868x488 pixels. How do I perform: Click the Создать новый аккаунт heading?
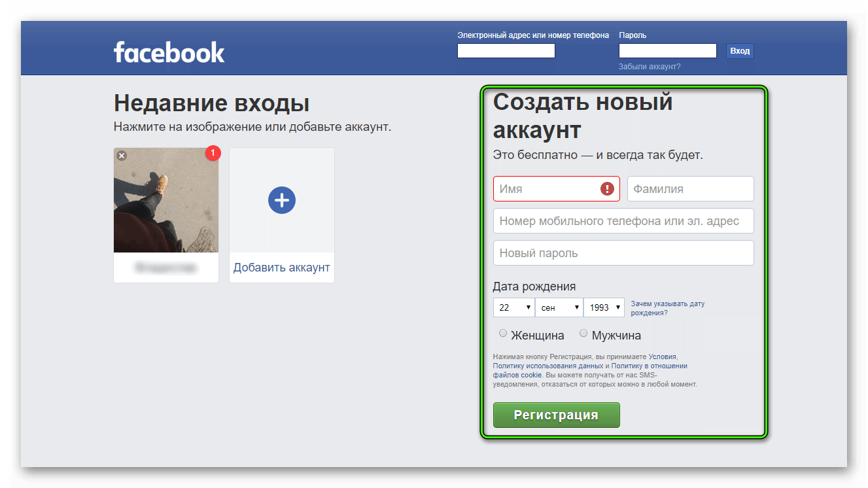coord(583,116)
